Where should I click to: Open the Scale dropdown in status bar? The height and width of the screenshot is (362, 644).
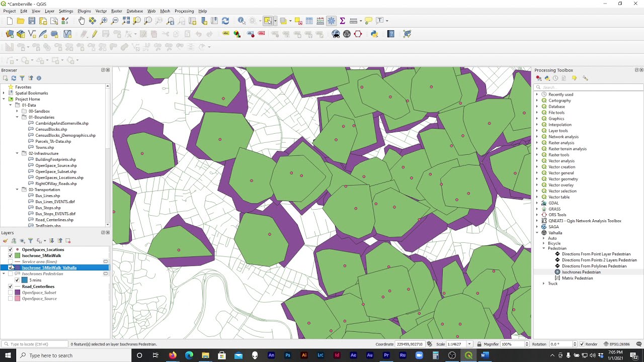tap(470, 344)
